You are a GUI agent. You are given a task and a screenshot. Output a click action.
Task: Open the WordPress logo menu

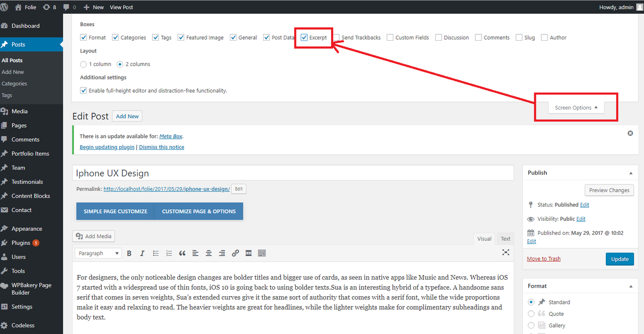5,7
